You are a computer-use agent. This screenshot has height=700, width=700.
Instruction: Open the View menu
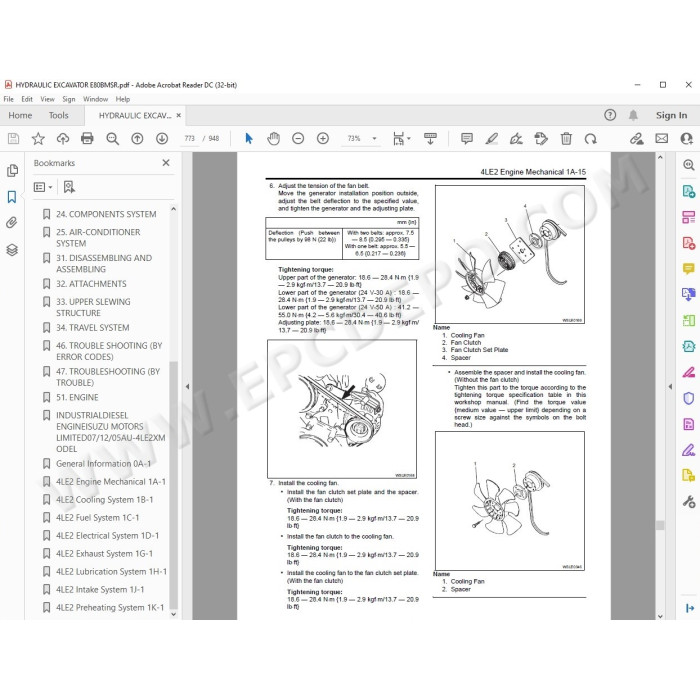point(47,99)
